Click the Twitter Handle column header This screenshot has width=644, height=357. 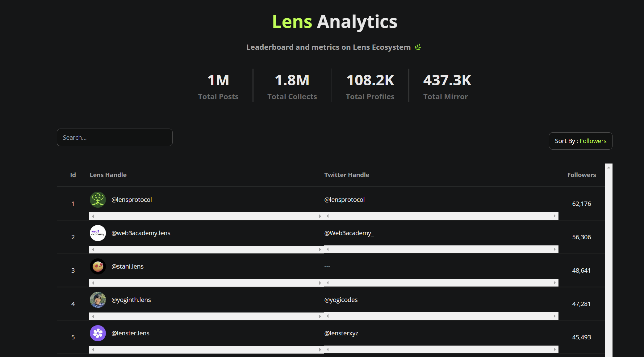click(x=347, y=175)
